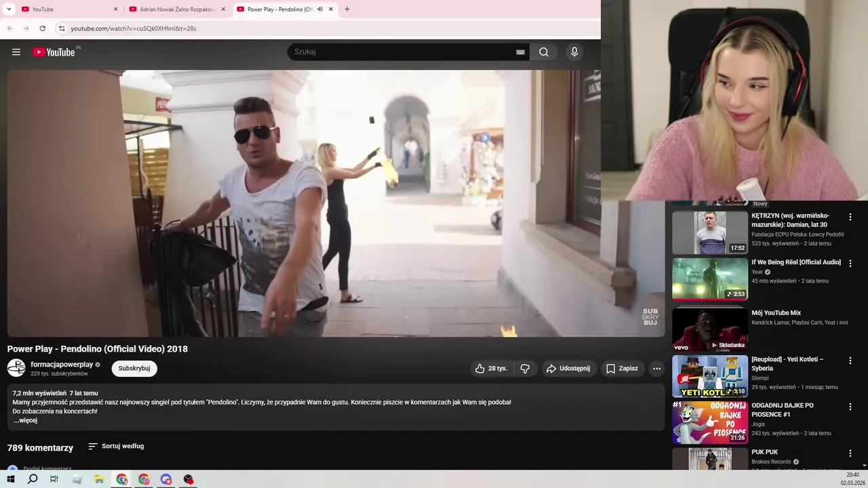Close the first YouTube tab
Screen dimensions: 868x488
point(115,9)
